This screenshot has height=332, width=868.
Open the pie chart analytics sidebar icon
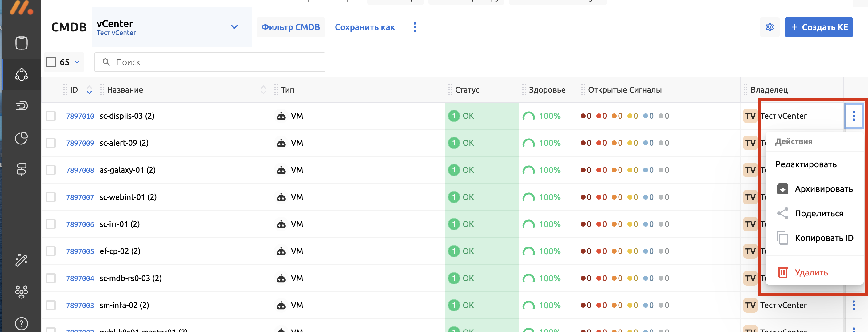pyautogui.click(x=21, y=138)
